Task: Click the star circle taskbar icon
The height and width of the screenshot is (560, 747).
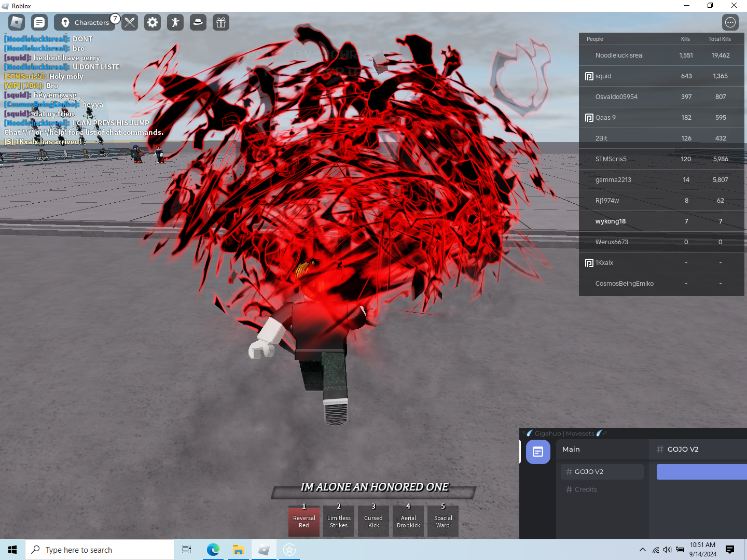Action: (289, 550)
